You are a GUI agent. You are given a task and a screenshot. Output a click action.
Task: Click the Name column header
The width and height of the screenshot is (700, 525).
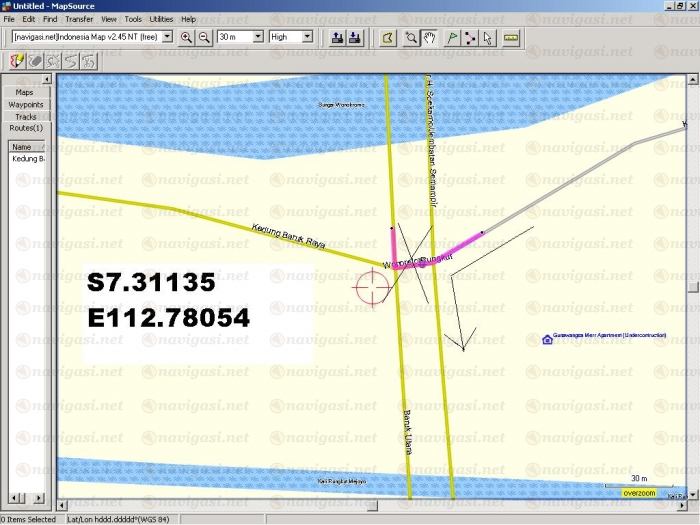pyautogui.click(x=22, y=146)
